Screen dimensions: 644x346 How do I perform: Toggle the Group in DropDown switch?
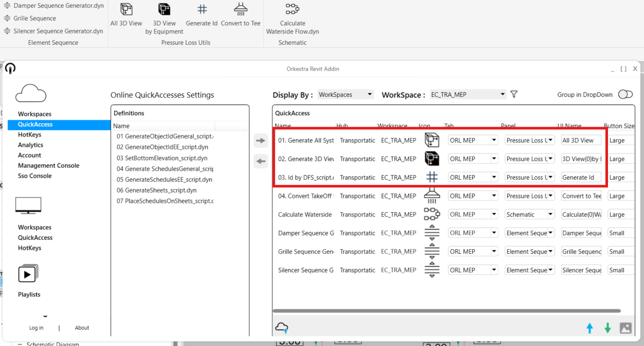pyautogui.click(x=625, y=94)
